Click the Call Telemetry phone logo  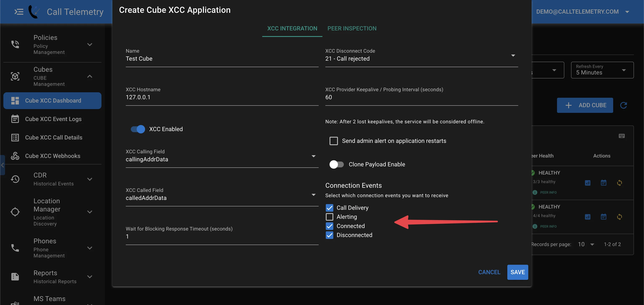(x=34, y=12)
